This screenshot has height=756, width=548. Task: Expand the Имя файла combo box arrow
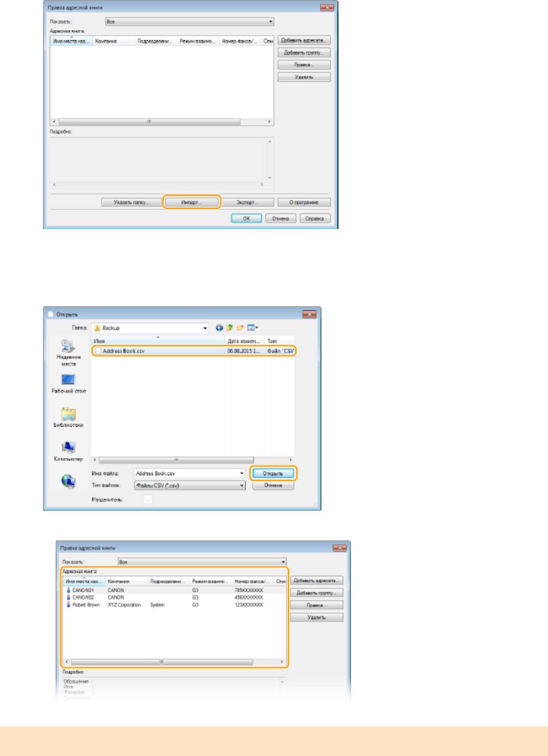tap(241, 474)
